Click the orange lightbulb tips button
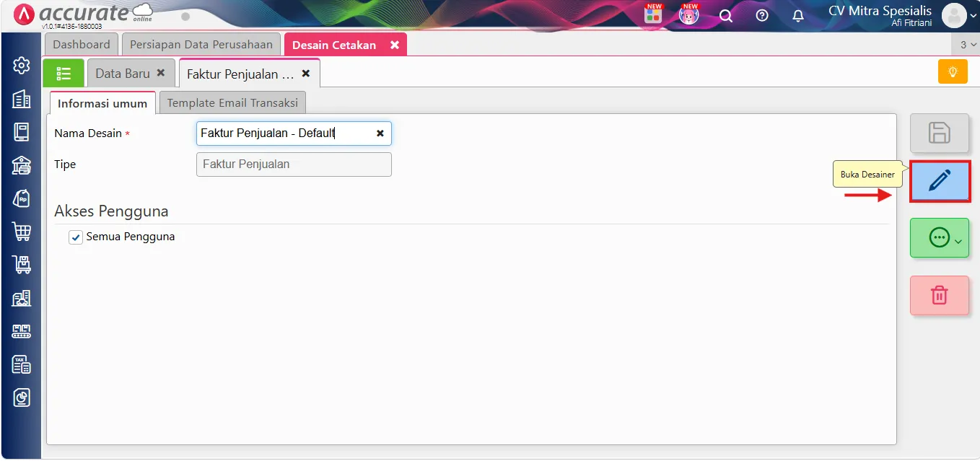This screenshot has width=980, height=461. 953,71
